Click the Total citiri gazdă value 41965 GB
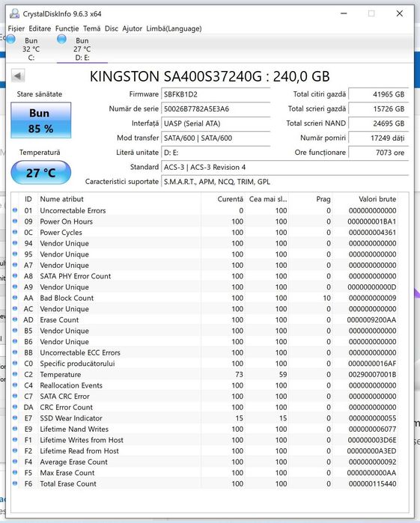 click(379, 94)
